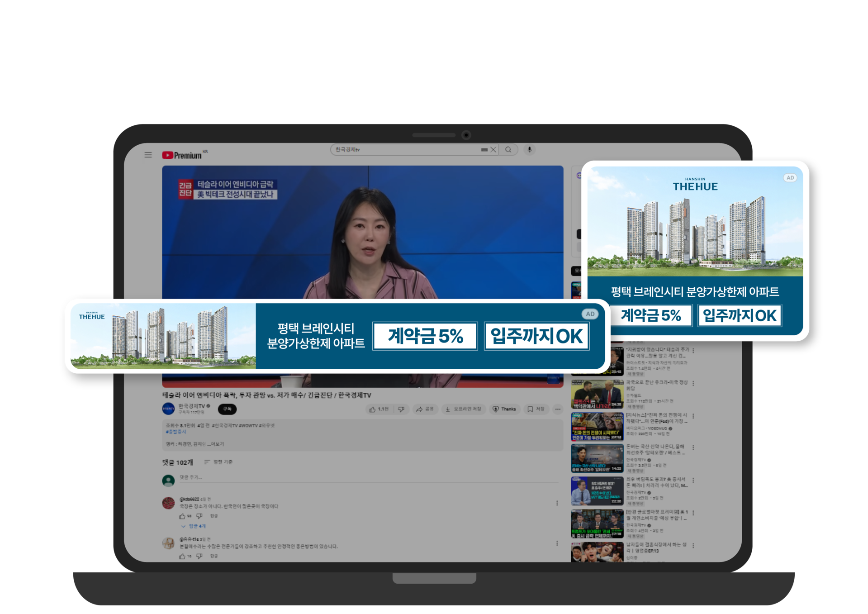868x614 pixels.
Task: Like the video with the thumbs-up (1.1천)
Action: pos(379,409)
